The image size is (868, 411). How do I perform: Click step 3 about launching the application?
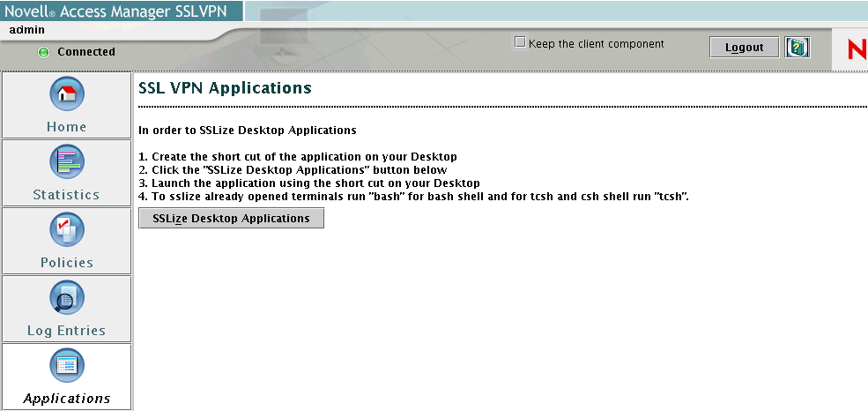tap(309, 183)
